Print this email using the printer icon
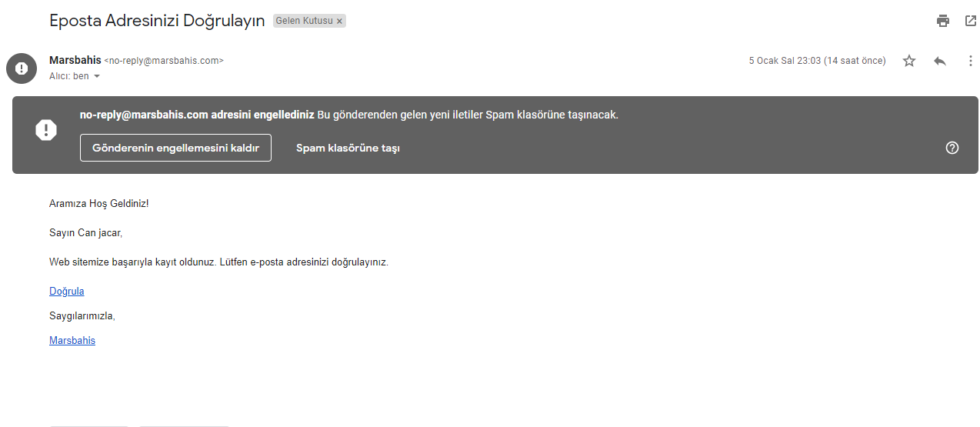Screen dimensions: 980x427 click(x=943, y=21)
